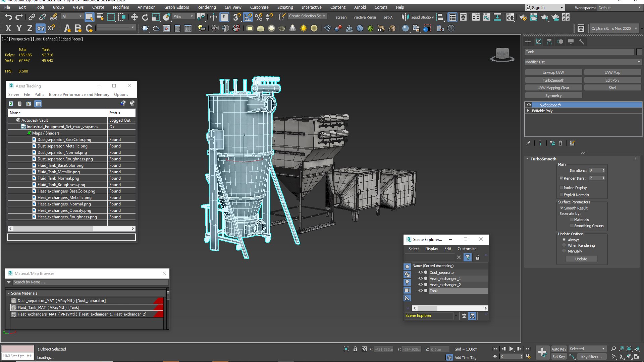This screenshot has width=644, height=362.
Task: Select When Rendering update option
Action: coord(564,245)
